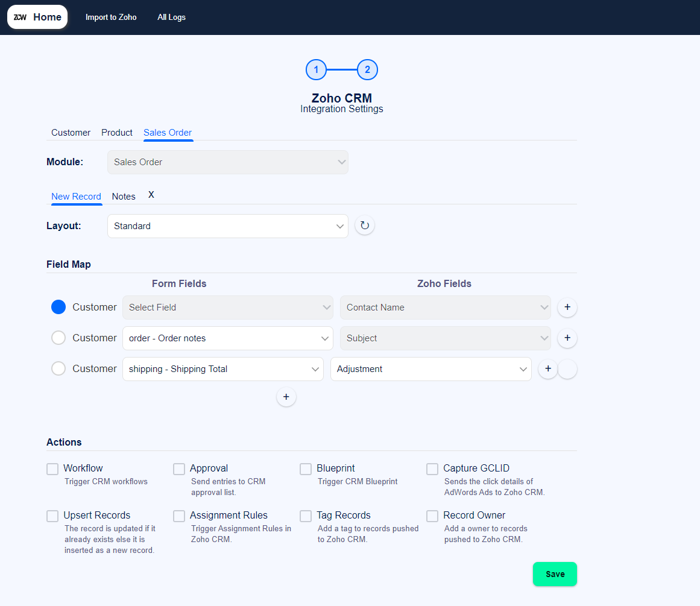Click the Integration Settings subtitle
This screenshot has height=606, width=700.
(341, 109)
